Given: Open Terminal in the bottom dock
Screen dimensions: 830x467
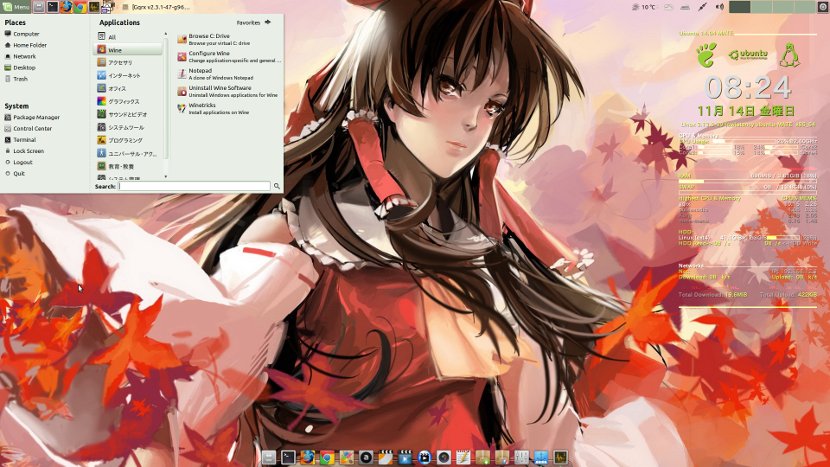Looking at the screenshot, I should click(288, 457).
